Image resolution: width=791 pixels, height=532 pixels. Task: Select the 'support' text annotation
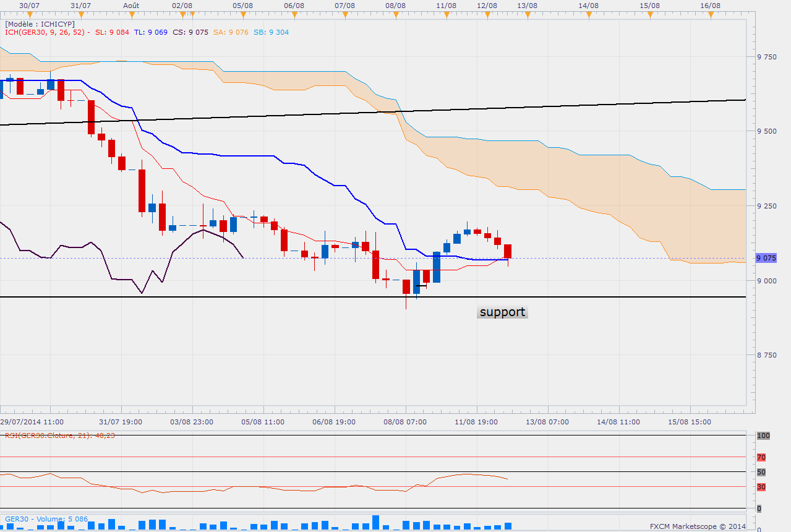pos(502,312)
